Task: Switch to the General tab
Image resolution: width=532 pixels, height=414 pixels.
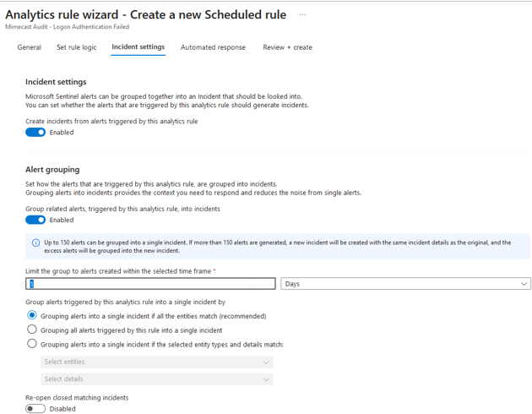Action: pos(30,47)
